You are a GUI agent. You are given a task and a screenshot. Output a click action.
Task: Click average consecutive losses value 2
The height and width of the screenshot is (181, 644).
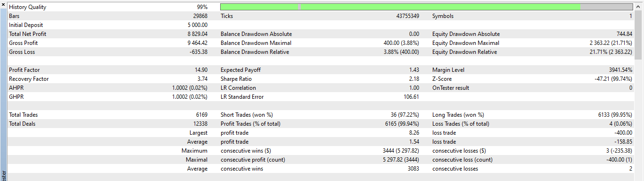(x=631, y=169)
